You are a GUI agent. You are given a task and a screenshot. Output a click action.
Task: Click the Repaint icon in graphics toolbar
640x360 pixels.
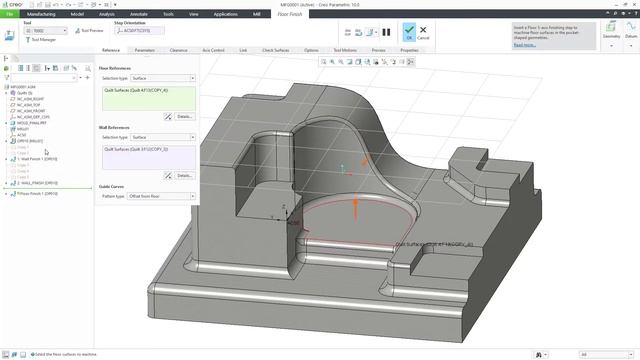(349, 62)
